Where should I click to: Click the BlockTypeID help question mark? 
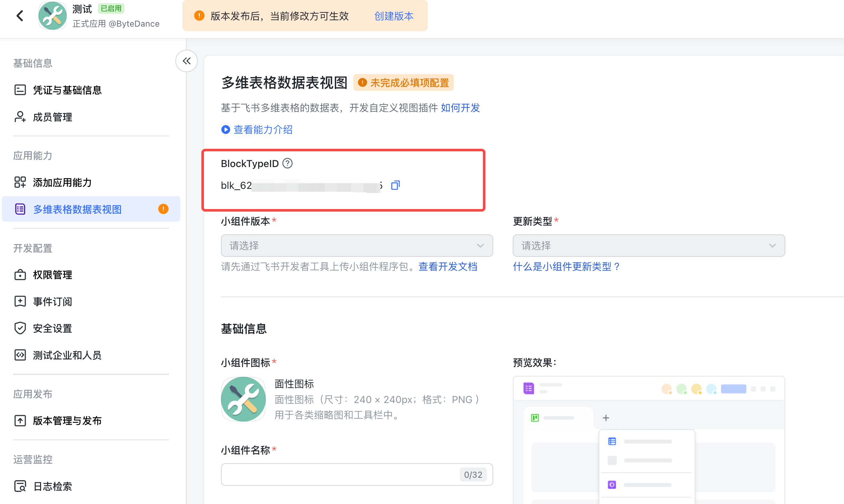pyautogui.click(x=287, y=164)
